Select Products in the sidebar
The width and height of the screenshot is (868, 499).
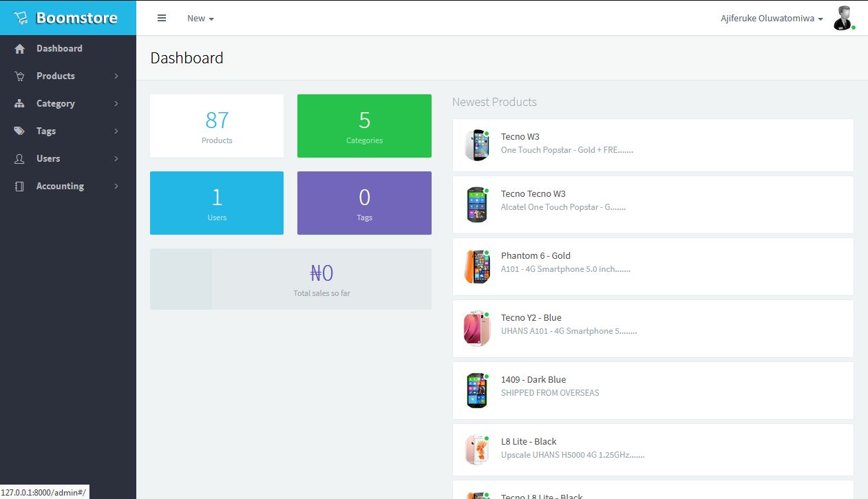tap(68, 76)
